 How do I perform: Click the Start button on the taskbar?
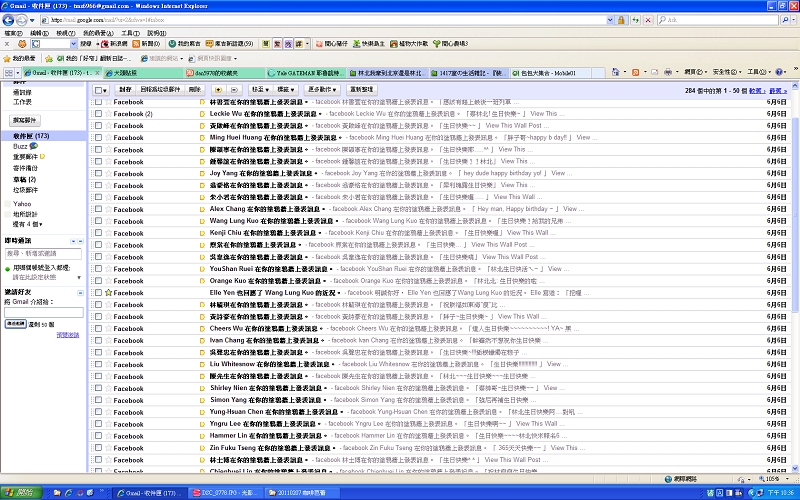(x=19, y=493)
